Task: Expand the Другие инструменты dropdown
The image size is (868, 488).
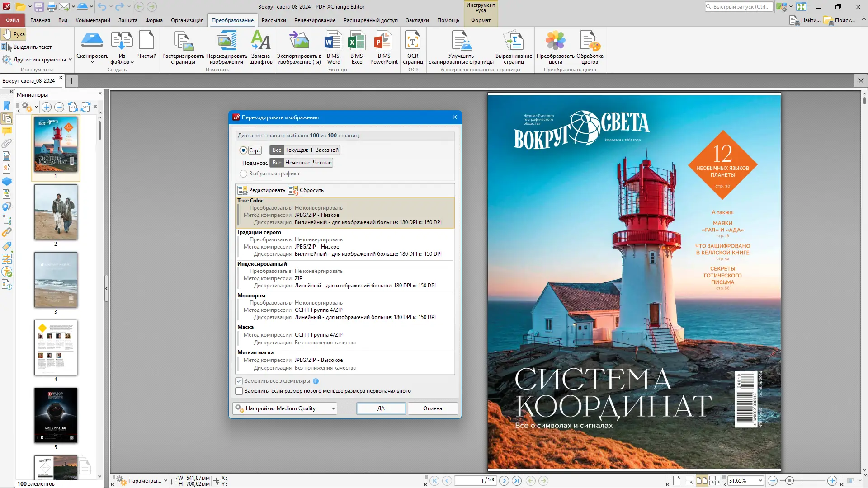Action: [x=70, y=59]
